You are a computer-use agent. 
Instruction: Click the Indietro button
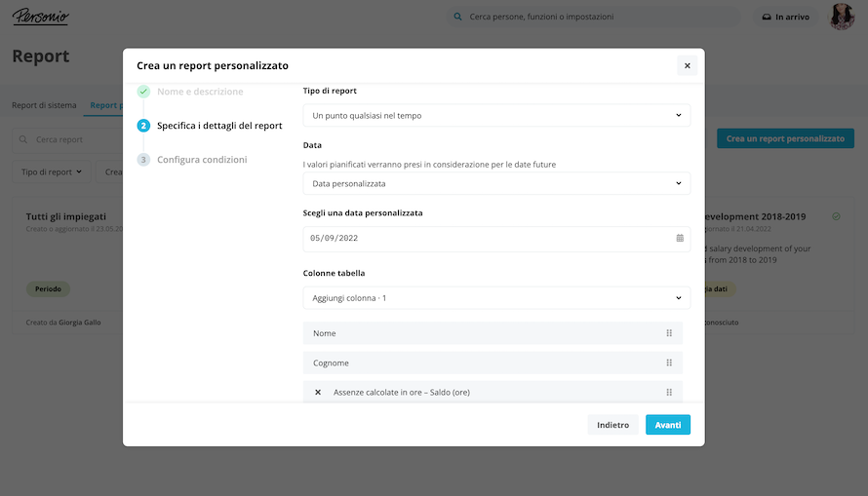coord(612,425)
